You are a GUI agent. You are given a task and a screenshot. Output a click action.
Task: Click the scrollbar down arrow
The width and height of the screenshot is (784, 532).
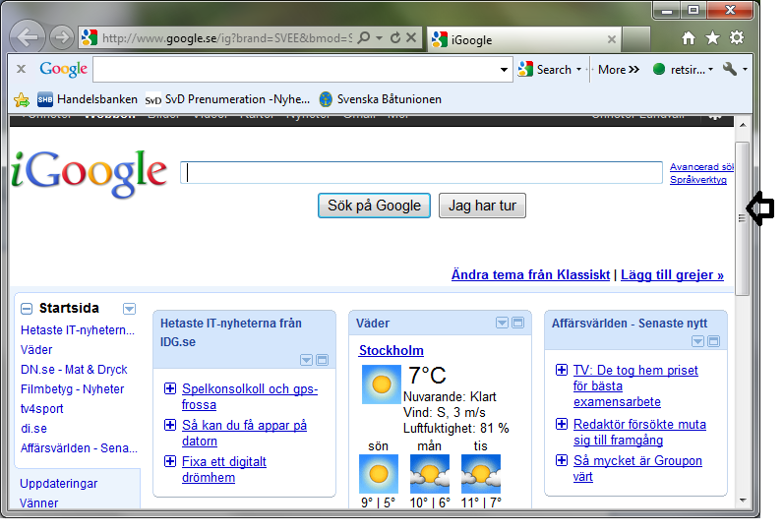click(x=743, y=500)
